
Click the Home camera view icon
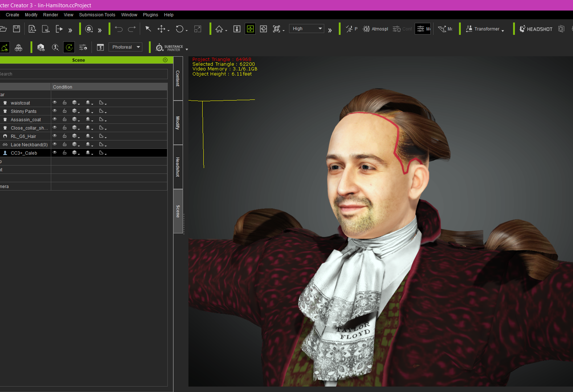point(219,29)
